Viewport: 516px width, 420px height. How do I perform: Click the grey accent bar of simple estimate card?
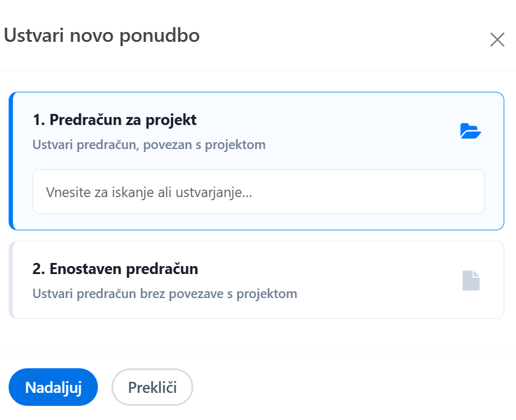coord(11,280)
